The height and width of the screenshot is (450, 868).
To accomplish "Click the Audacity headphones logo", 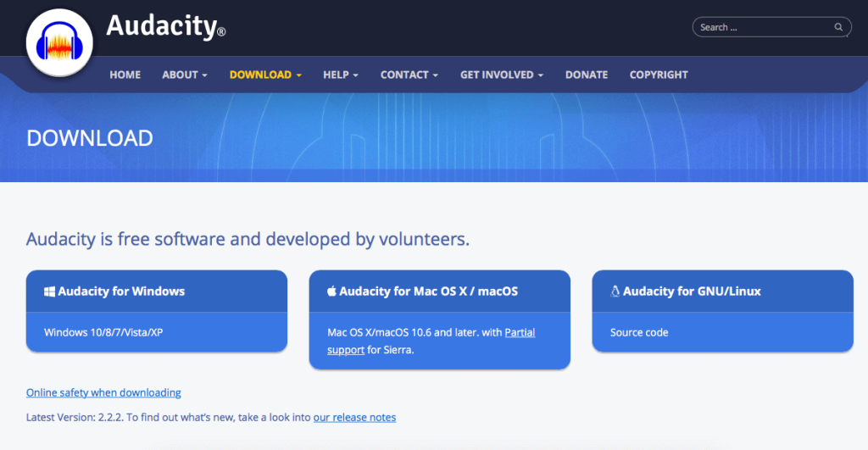I will (59, 42).
